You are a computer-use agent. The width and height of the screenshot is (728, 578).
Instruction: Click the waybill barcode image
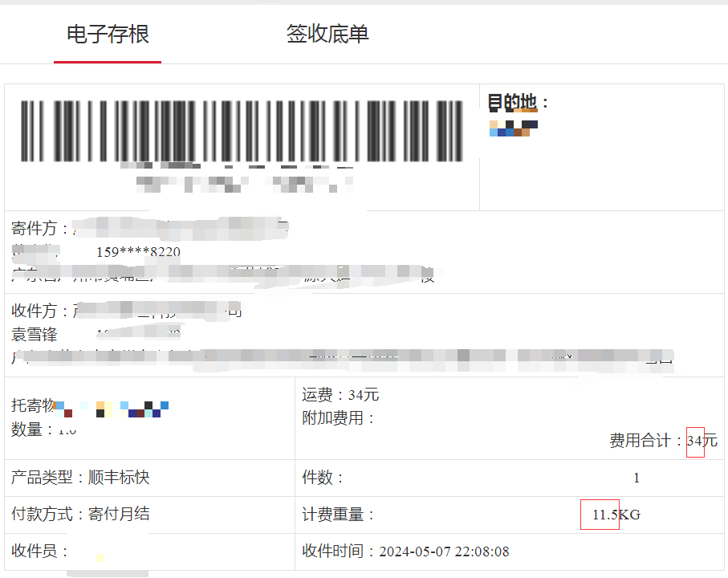point(242,131)
